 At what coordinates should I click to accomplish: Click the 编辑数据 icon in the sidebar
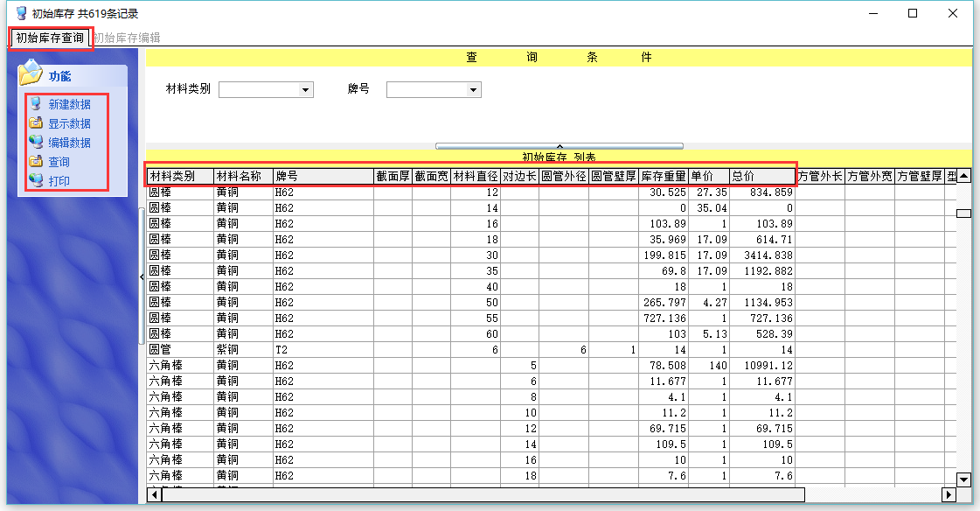tap(36, 142)
